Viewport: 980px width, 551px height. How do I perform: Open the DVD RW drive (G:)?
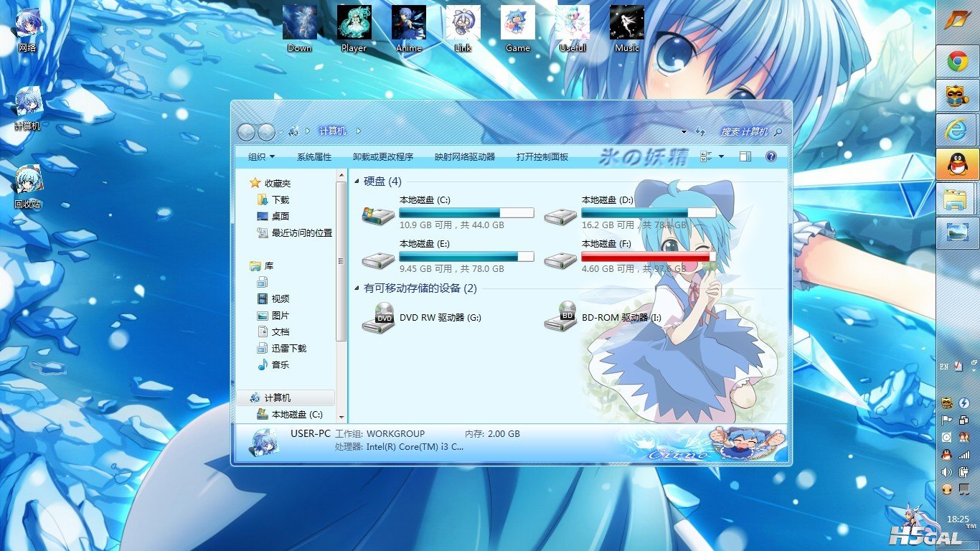378,317
